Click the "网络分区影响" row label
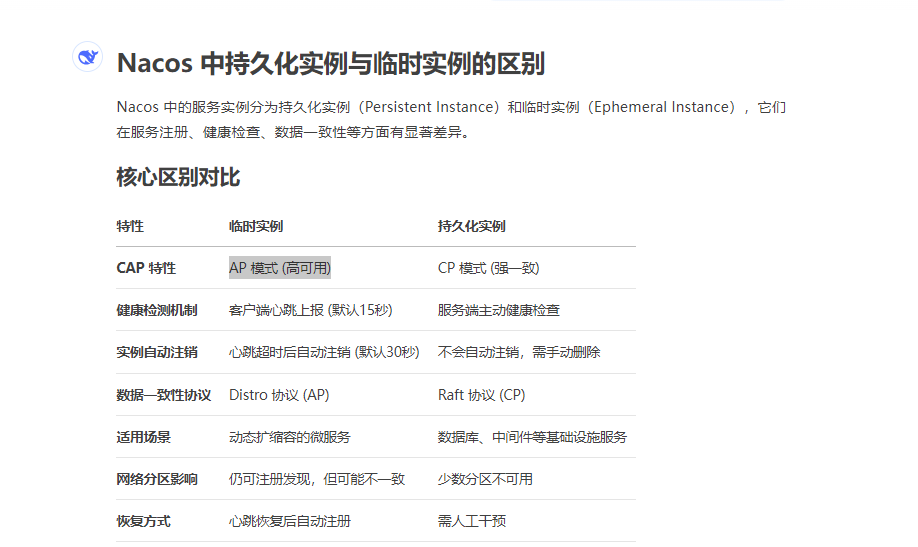 pyautogui.click(x=157, y=480)
